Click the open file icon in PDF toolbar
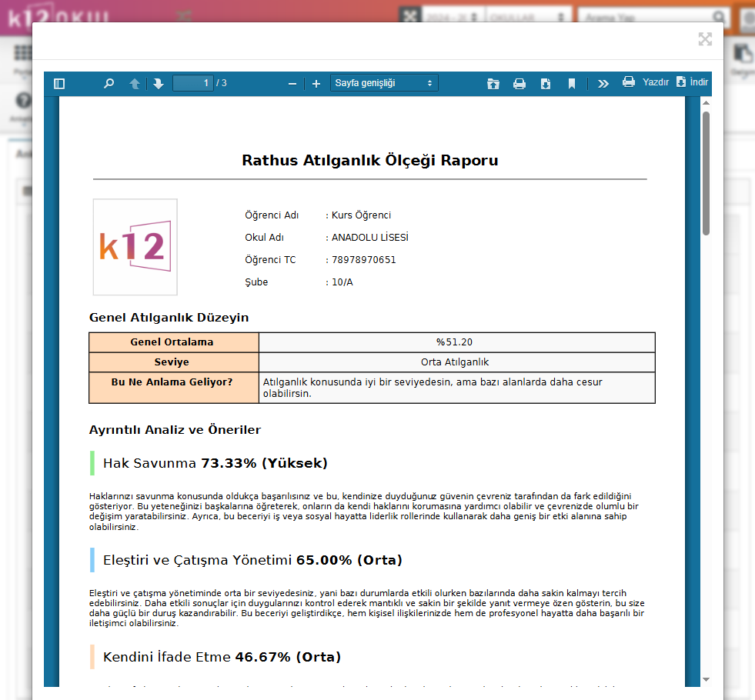 493,84
